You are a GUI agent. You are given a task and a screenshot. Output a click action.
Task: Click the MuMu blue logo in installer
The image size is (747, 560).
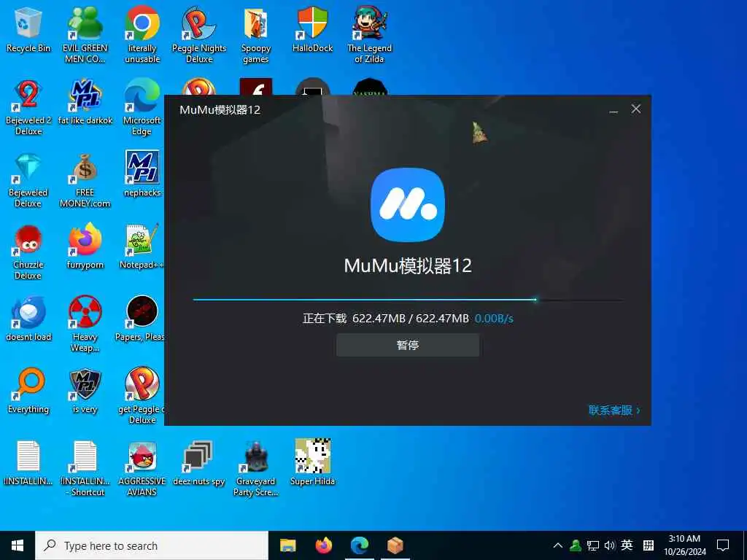408,205
